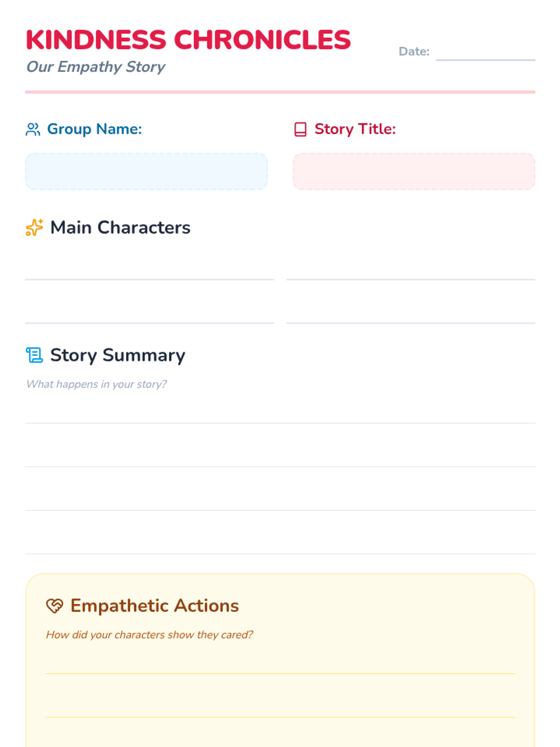
Task: Click the Group Name people icon
Action: click(x=33, y=129)
